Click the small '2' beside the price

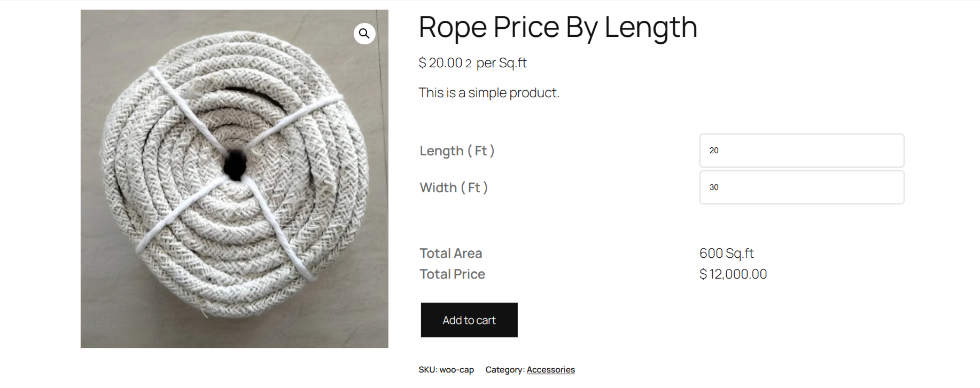click(x=468, y=64)
